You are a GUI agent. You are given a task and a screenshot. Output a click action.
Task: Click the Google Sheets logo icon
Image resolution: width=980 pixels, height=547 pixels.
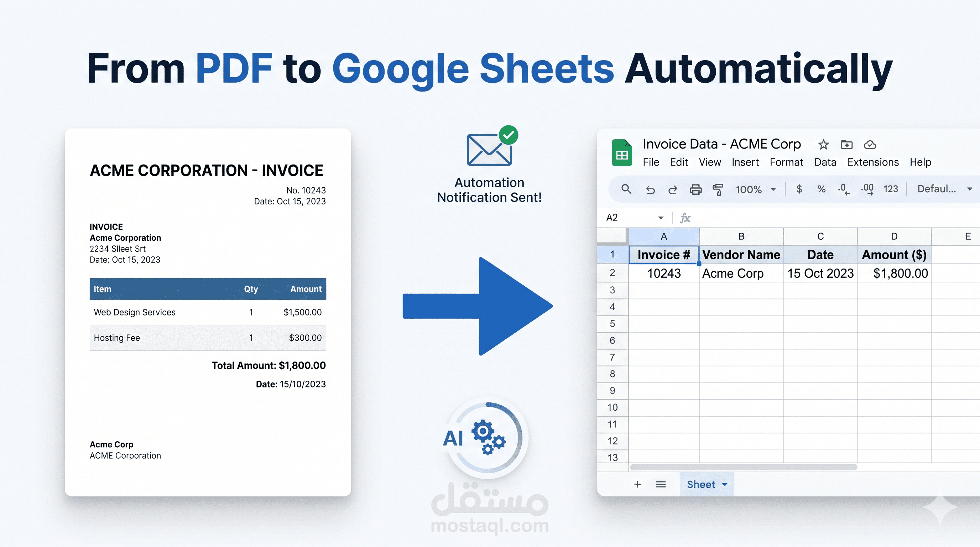[622, 152]
